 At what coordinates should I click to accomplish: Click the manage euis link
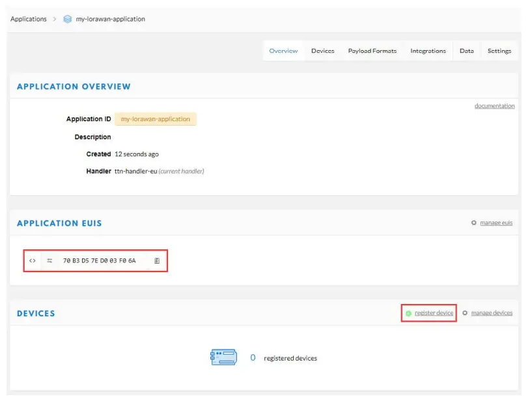click(x=496, y=223)
